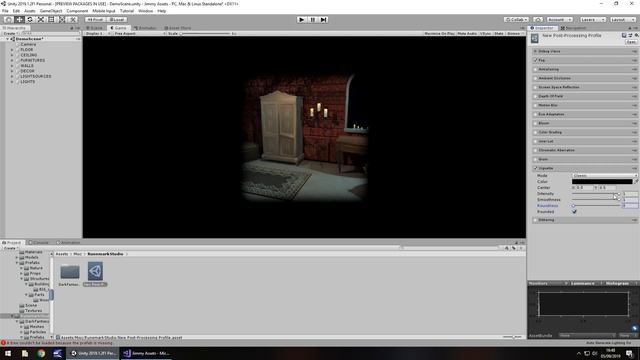640x360 pixels.
Task: Open the Window menu
Action: tap(145, 11)
